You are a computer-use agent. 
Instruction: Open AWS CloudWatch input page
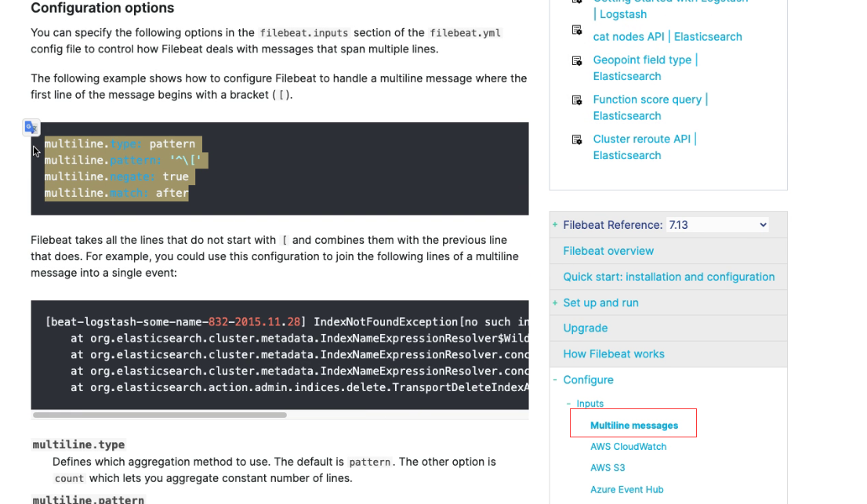(x=628, y=447)
